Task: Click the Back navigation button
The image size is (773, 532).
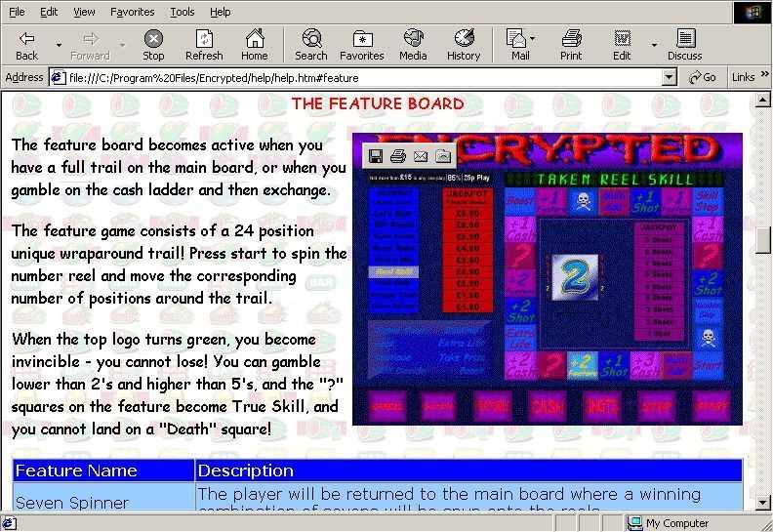Action: click(x=26, y=44)
